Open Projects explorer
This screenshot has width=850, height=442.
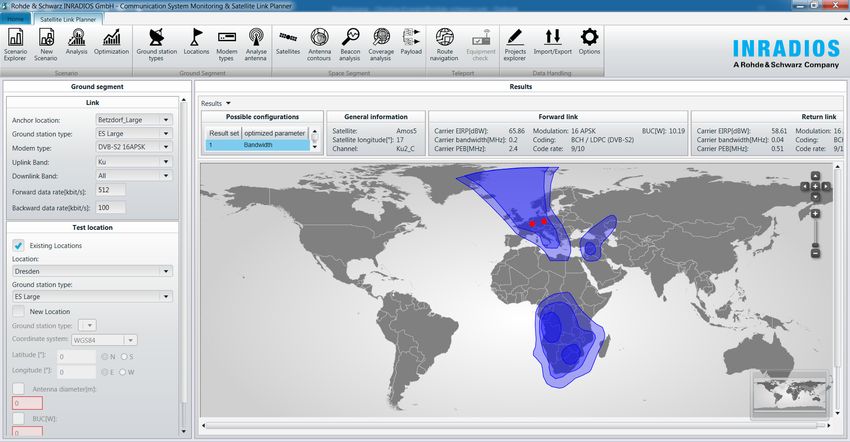(x=514, y=44)
